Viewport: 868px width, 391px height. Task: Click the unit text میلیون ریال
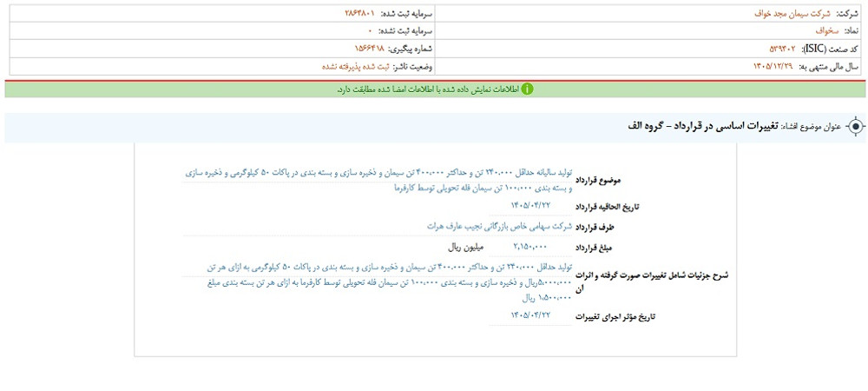coord(465,247)
